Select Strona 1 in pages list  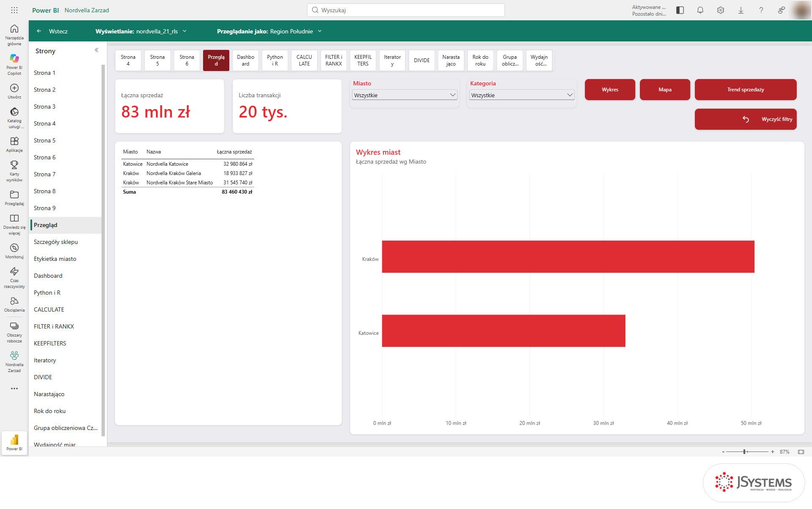pyautogui.click(x=66, y=73)
